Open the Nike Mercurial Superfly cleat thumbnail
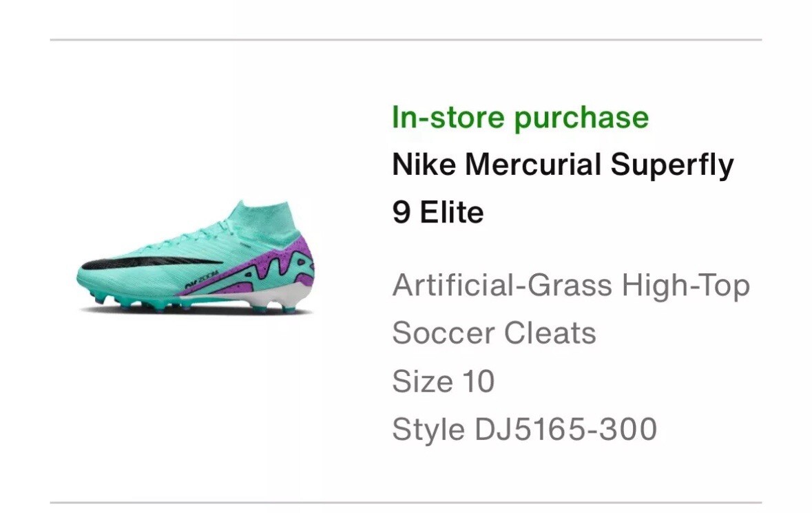The image size is (812, 513). [x=196, y=258]
